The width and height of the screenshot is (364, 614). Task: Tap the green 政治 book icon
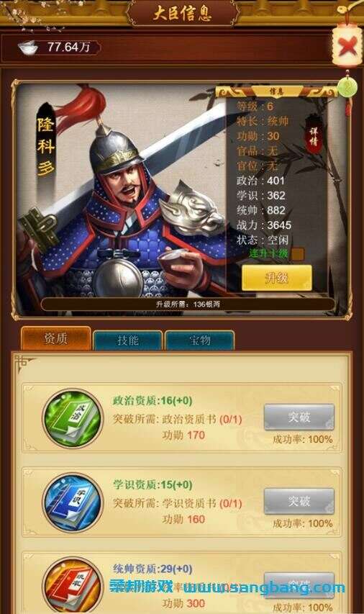[x=73, y=418]
